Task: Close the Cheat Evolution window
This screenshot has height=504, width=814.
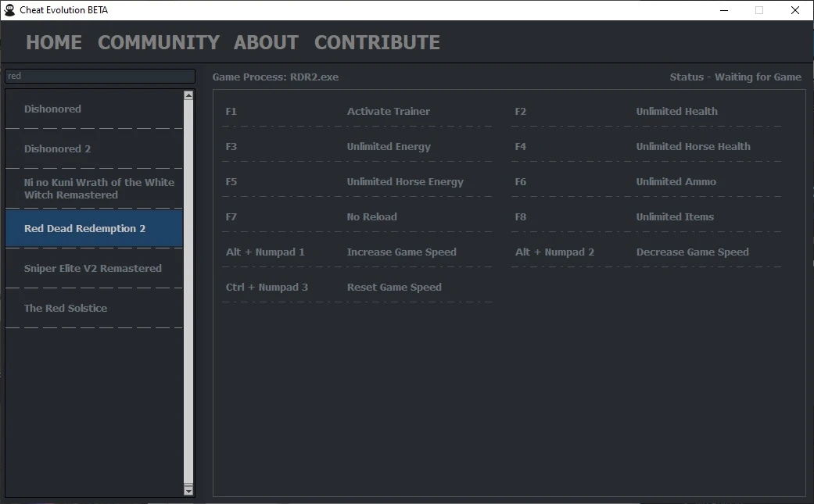Action: 794,10
